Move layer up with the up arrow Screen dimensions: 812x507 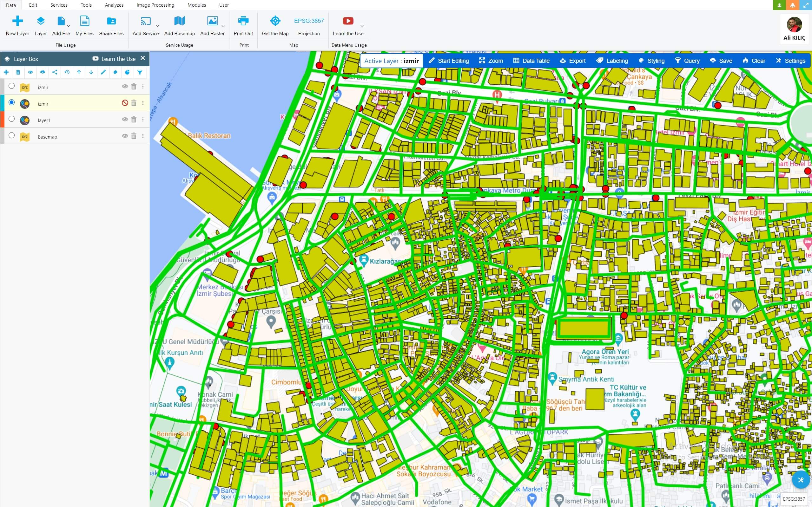(79, 72)
